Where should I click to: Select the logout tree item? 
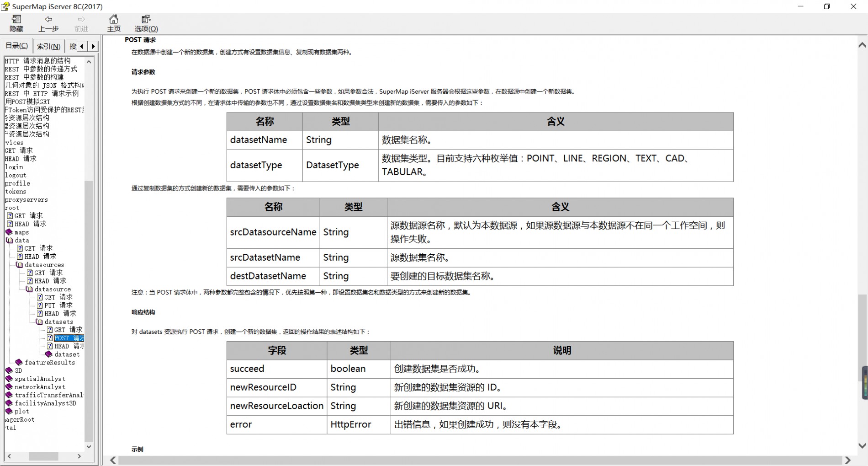tap(16, 175)
